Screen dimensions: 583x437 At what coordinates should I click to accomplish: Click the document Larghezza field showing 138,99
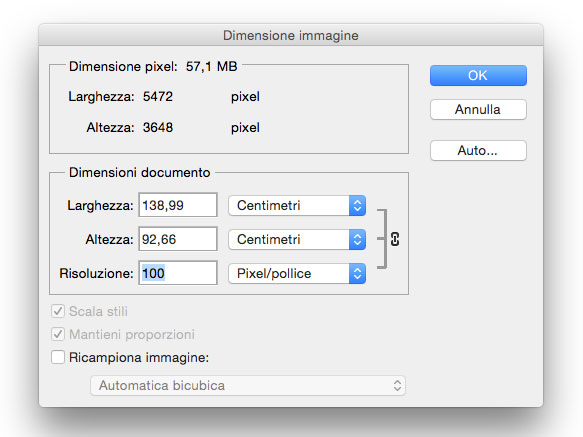[x=178, y=205]
